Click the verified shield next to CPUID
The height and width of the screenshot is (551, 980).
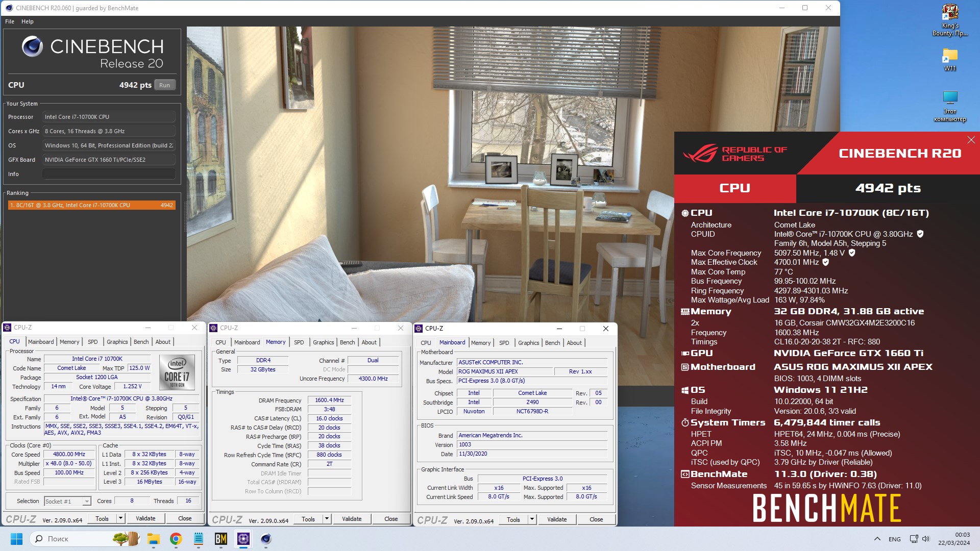pos(920,234)
